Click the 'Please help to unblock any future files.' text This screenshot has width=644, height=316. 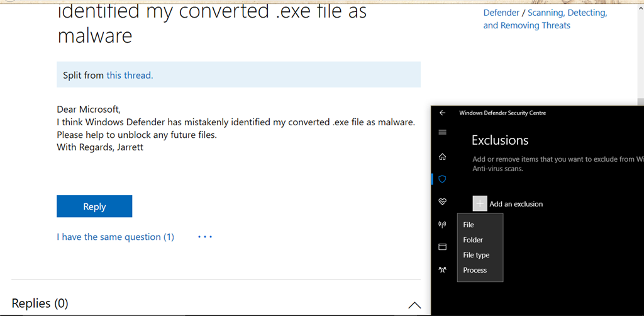(136, 135)
